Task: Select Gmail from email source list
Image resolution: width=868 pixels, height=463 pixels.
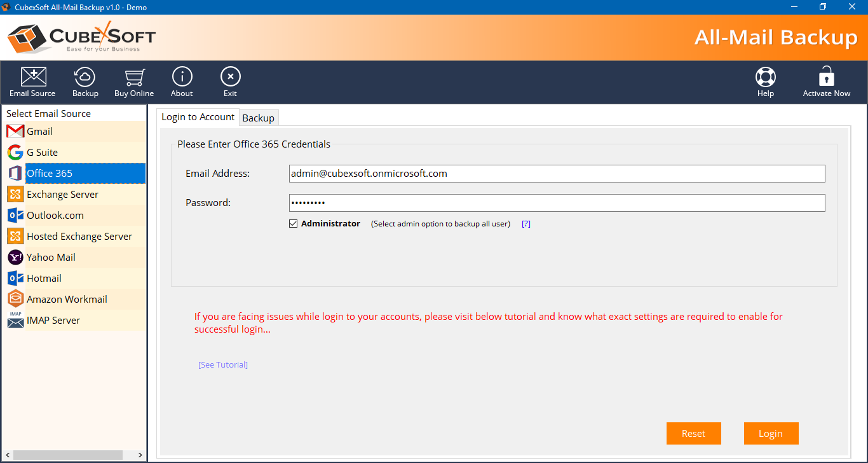Action: tap(39, 132)
